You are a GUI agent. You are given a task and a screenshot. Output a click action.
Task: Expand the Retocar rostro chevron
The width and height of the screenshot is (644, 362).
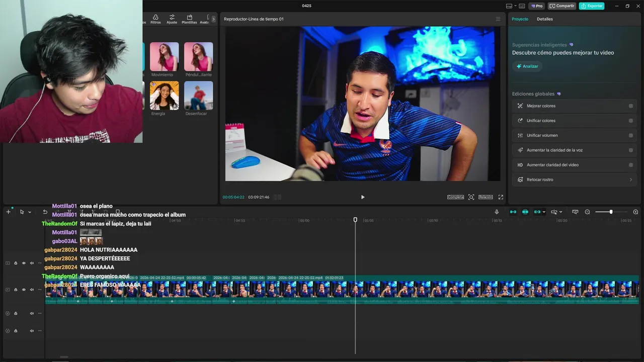pos(631,179)
